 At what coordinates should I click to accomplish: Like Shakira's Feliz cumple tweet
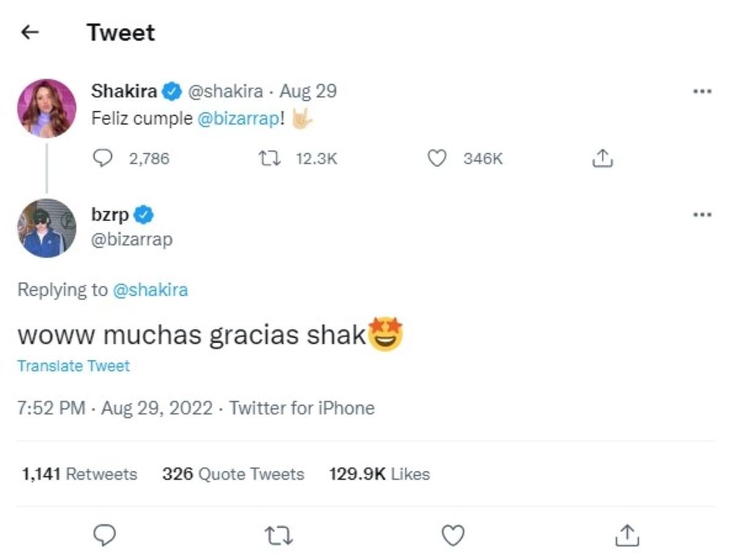pyautogui.click(x=437, y=159)
